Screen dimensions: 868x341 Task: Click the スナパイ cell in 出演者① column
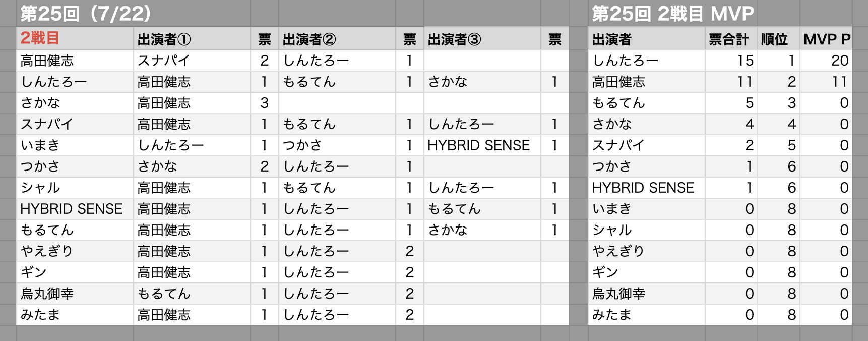pos(192,61)
